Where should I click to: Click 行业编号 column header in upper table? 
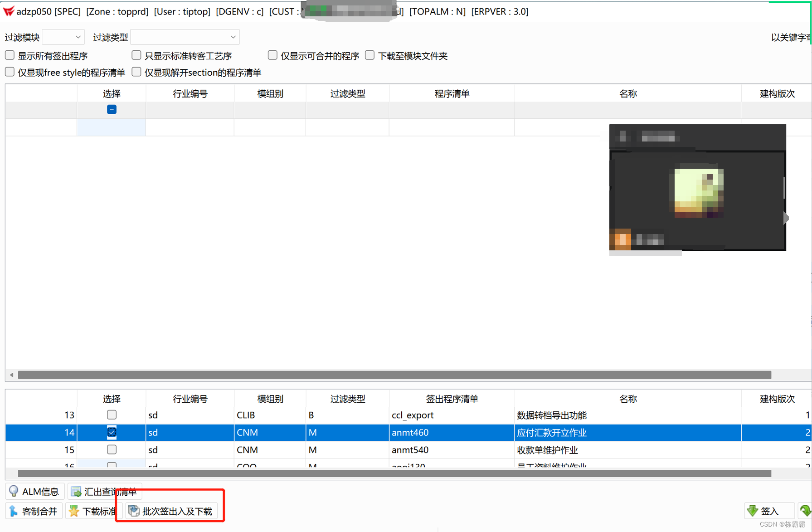pyautogui.click(x=190, y=93)
